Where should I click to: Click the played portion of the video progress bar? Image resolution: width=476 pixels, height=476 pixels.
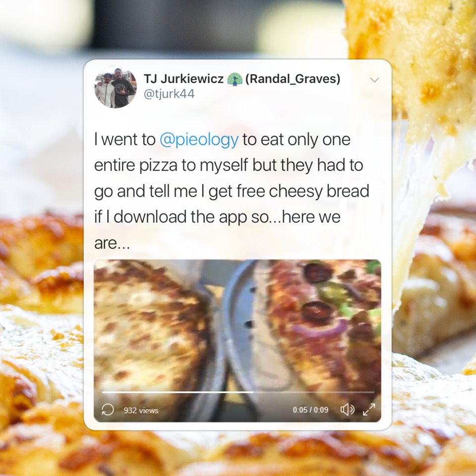pos(178,392)
